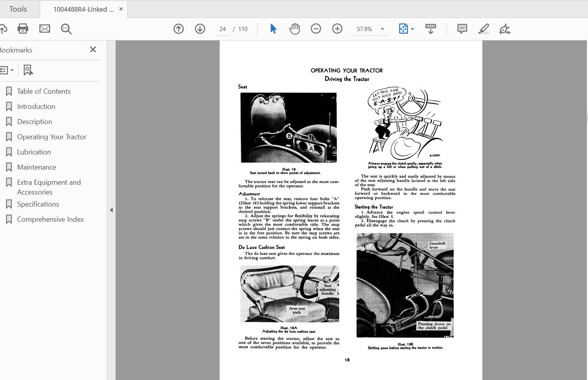The height and width of the screenshot is (380, 588).
Task: Click the "OPERATING YOUR TRACTOR" page heading
Action: [x=347, y=70]
